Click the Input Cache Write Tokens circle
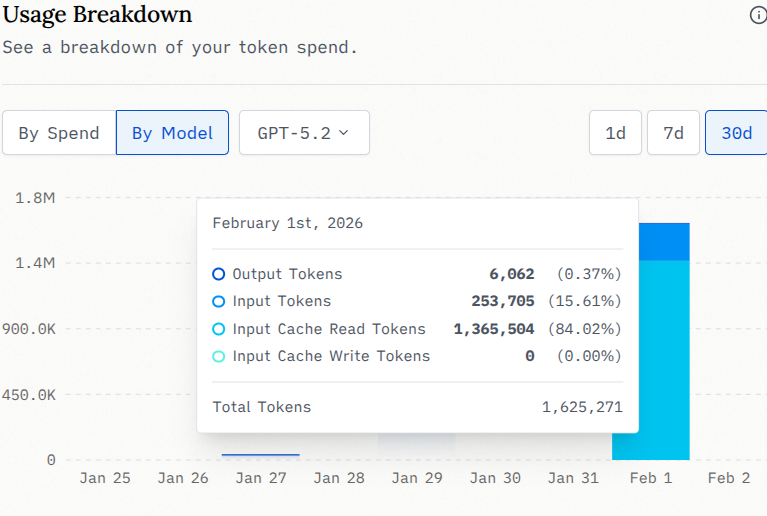767x516 pixels. click(219, 356)
